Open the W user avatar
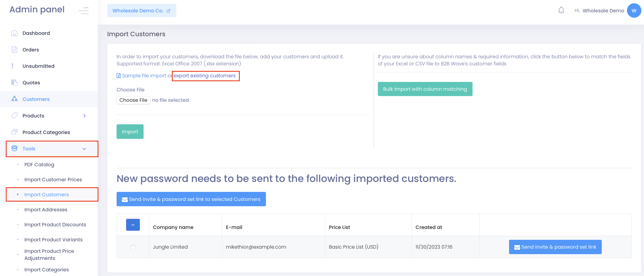Image resolution: width=644 pixels, height=276 pixels. [634, 10]
